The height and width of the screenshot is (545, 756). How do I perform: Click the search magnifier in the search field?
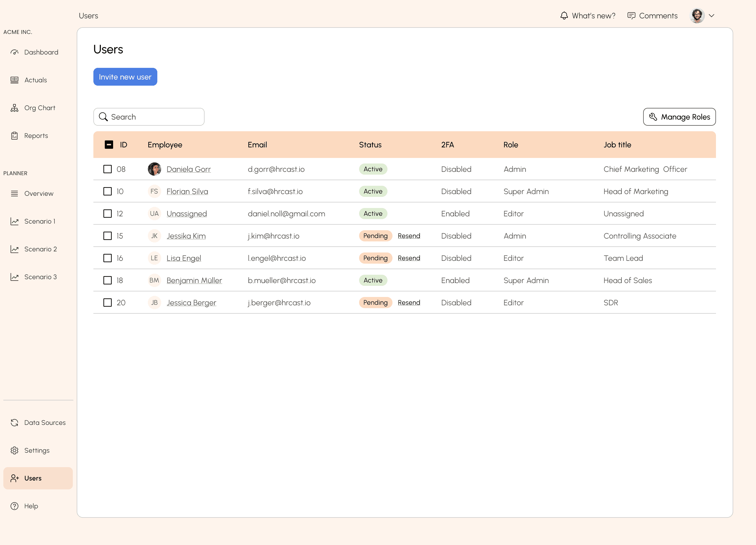tap(103, 117)
